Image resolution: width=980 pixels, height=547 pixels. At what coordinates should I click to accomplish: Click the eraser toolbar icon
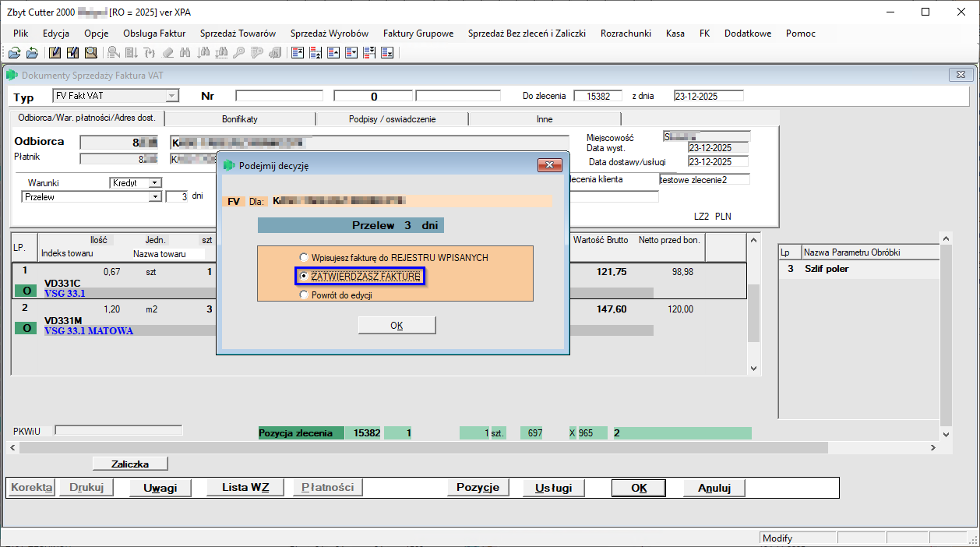point(167,53)
